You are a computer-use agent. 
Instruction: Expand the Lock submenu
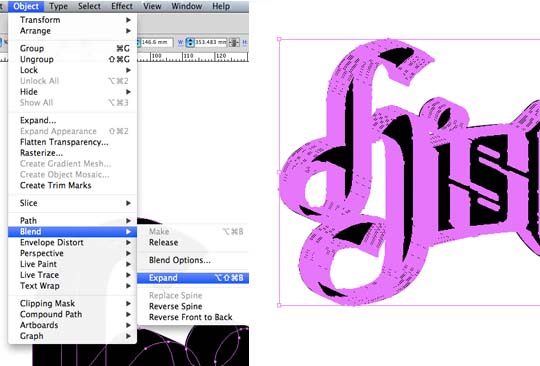[x=72, y=70]
